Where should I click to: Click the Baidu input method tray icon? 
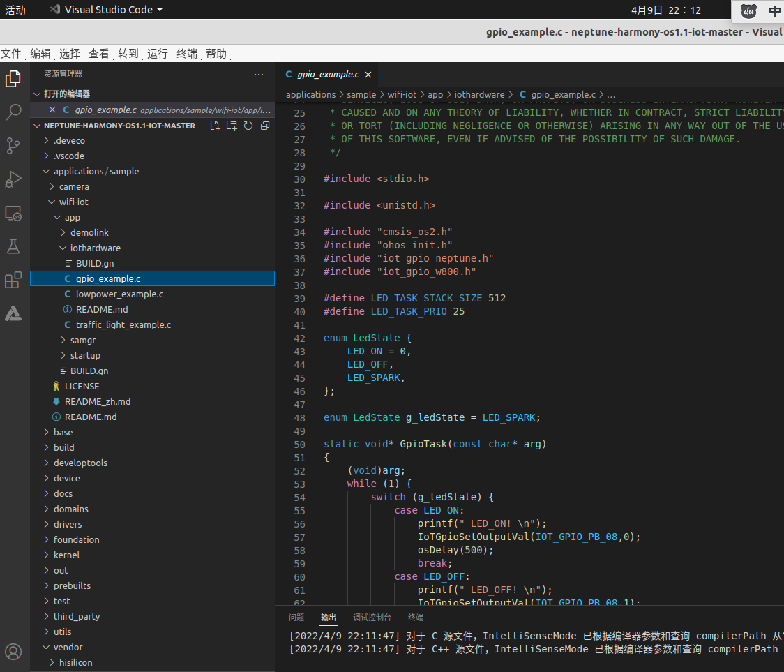pos(748,10)
